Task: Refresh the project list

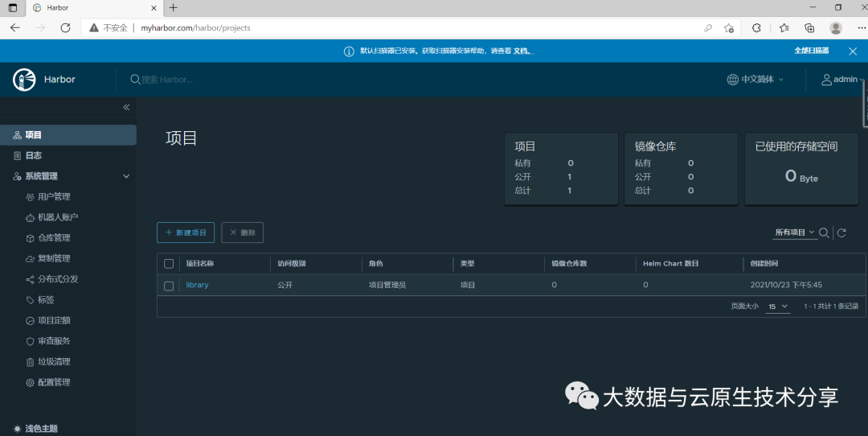Action: click(x=841, y=232)
